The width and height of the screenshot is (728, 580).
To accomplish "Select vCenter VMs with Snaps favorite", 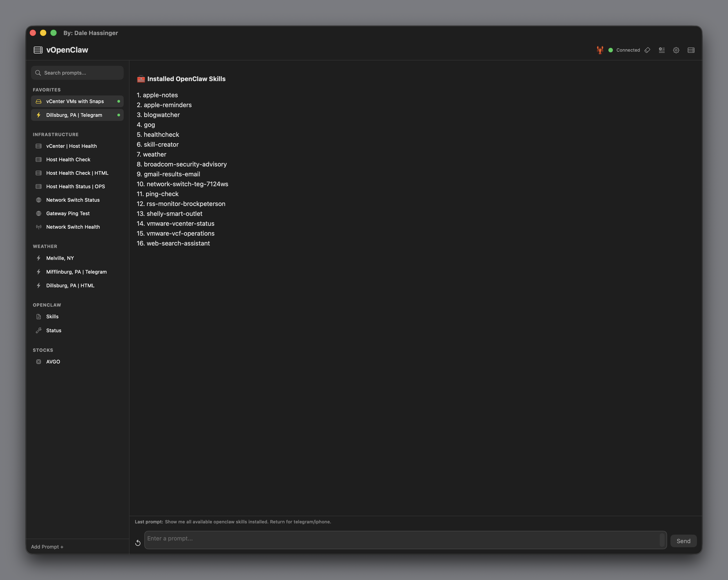I will pyautogui.click(x=75, y=101).
